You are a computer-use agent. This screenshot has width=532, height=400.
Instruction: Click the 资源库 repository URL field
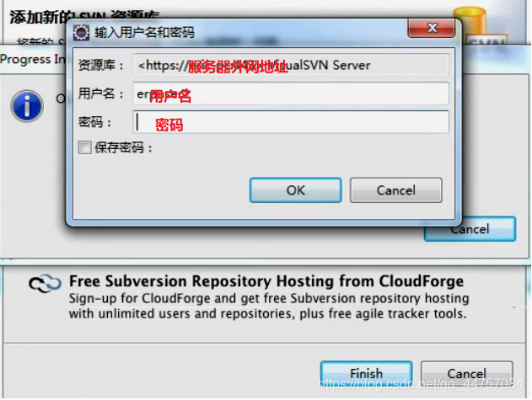[x=291, y=65]
